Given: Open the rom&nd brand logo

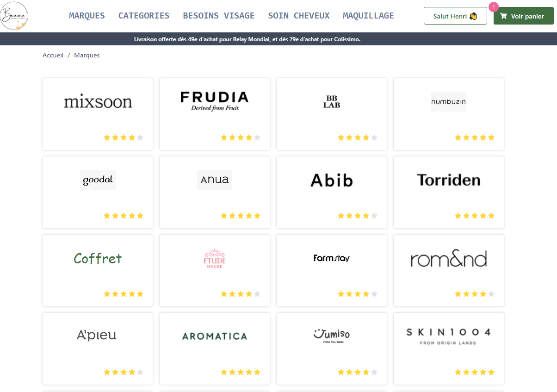Looking at the screenshot, I should point(449,259).
